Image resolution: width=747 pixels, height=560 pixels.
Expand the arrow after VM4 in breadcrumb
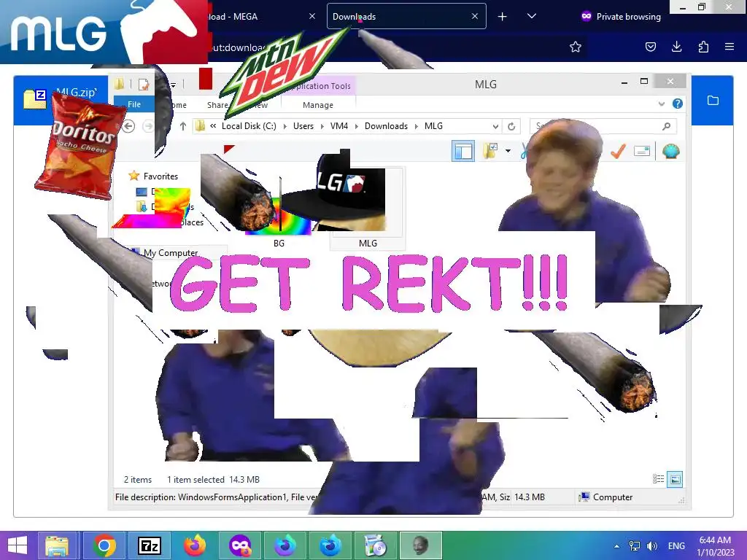click(x=356, y=126)
